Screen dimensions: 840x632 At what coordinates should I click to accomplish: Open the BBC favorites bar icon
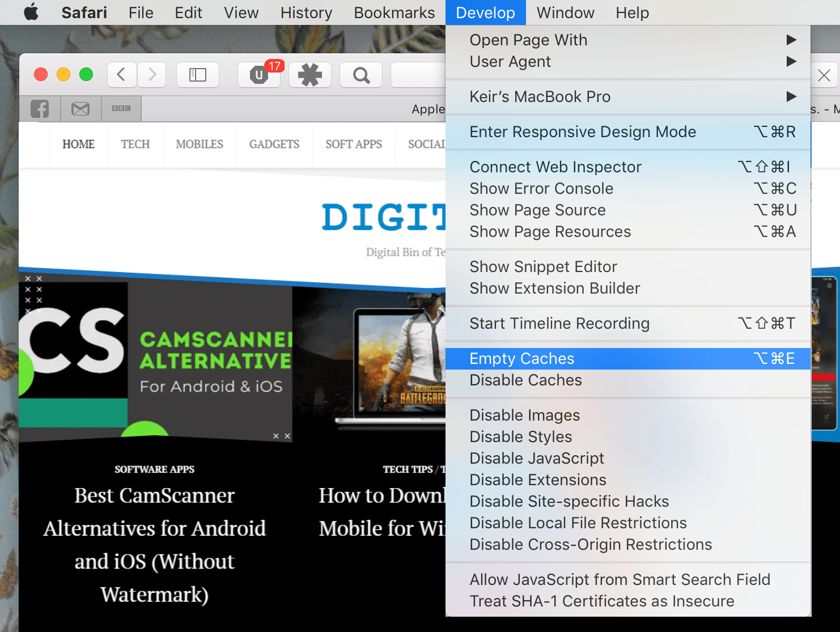coord(121,109)
